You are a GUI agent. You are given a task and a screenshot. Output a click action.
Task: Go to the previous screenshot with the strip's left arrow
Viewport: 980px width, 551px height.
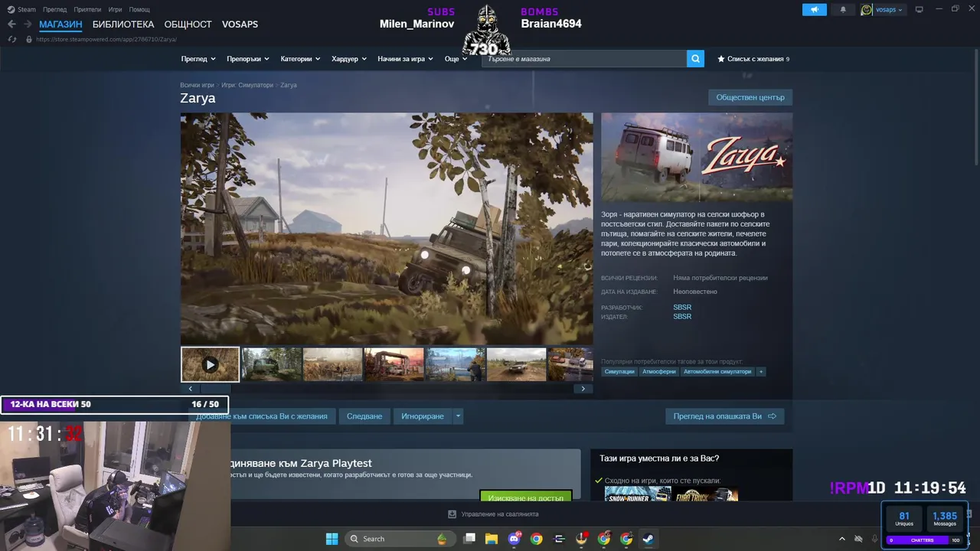tap(191, 389)
